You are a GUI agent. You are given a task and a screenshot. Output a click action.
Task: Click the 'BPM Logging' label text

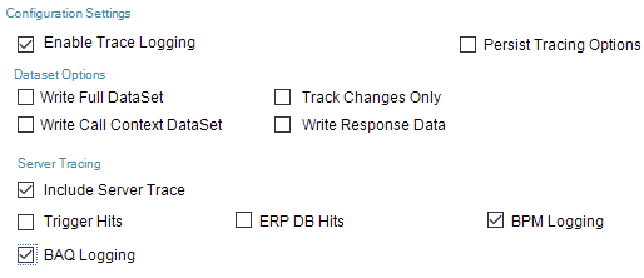[x=557, y=222]
